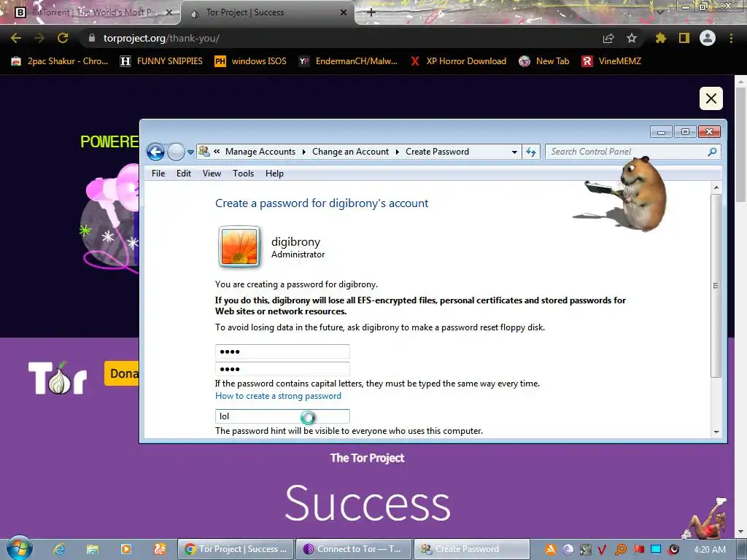This screenshot has height=560, width=747.
Task: Open the View menu
Action: [x=212, y=174]
